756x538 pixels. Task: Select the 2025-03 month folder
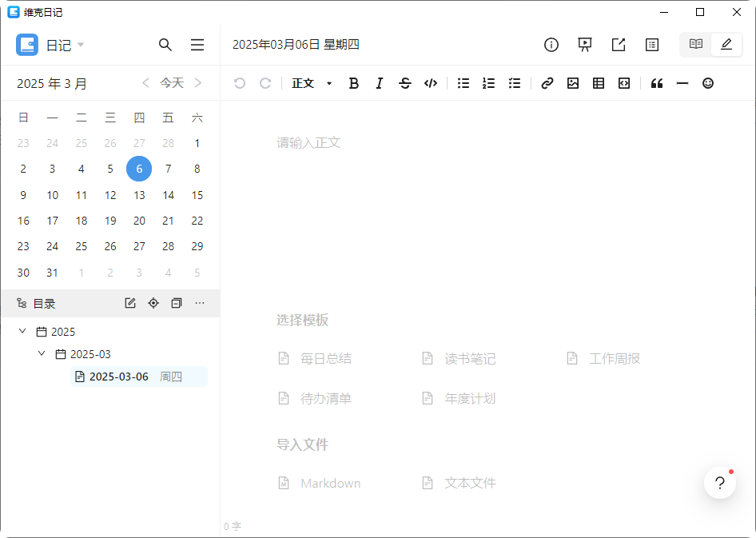click(x=83, y=354)
